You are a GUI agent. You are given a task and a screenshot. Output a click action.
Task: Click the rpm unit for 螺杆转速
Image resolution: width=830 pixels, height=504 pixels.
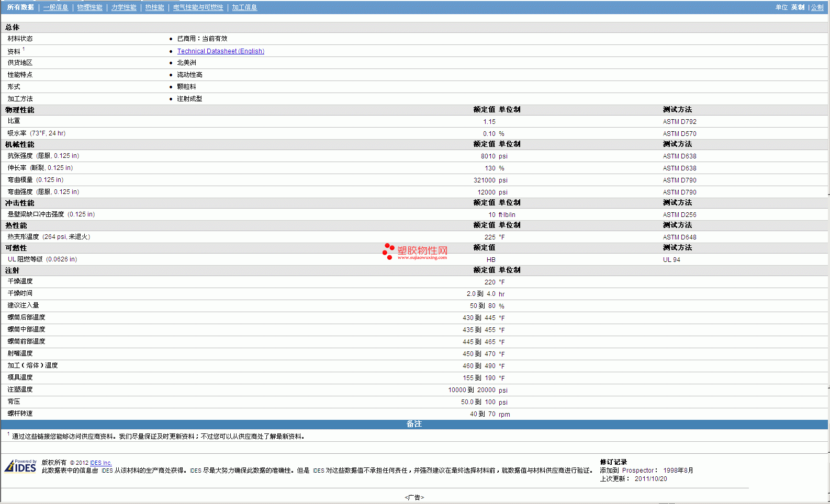click(504, 415)
